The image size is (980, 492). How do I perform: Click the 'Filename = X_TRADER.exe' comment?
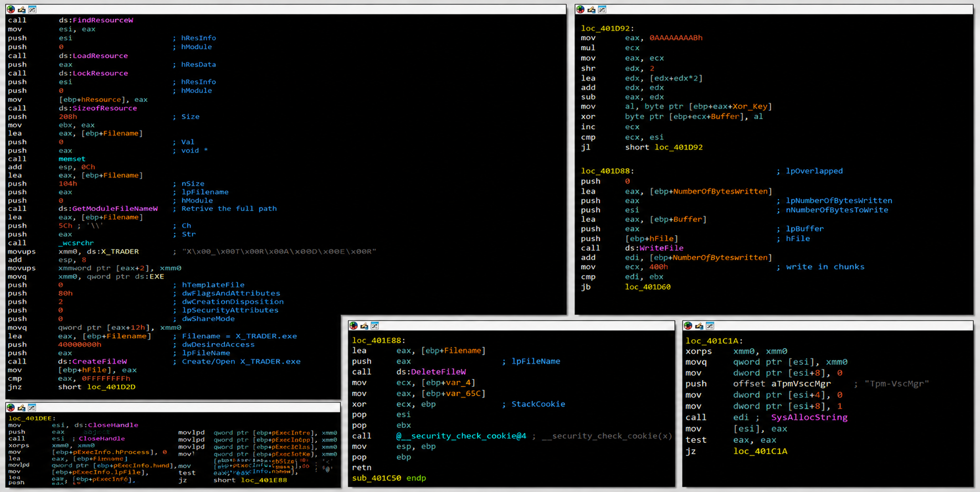point(239,336)
